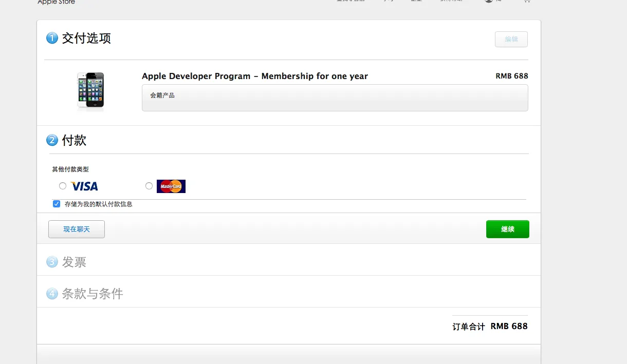Click 存储为我的默认付款信息 label text
The height and width of the screenshot is (364, 627).
click(99, 204)
